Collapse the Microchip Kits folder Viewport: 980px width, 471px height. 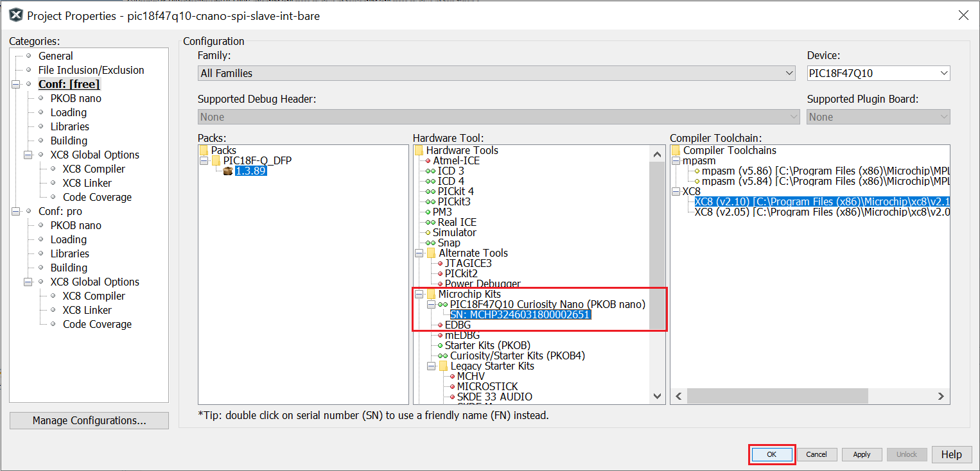click(419, 294)
